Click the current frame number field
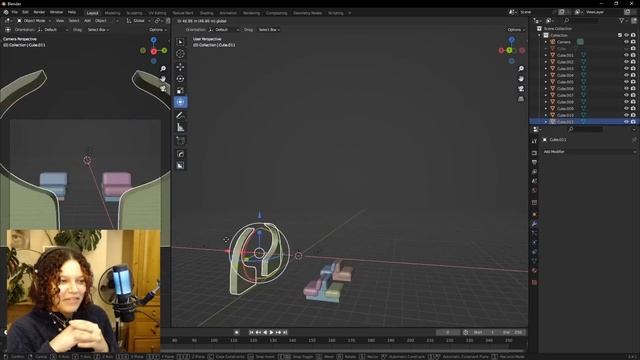Viewport: 640px width, 360px height. [448, 332]
